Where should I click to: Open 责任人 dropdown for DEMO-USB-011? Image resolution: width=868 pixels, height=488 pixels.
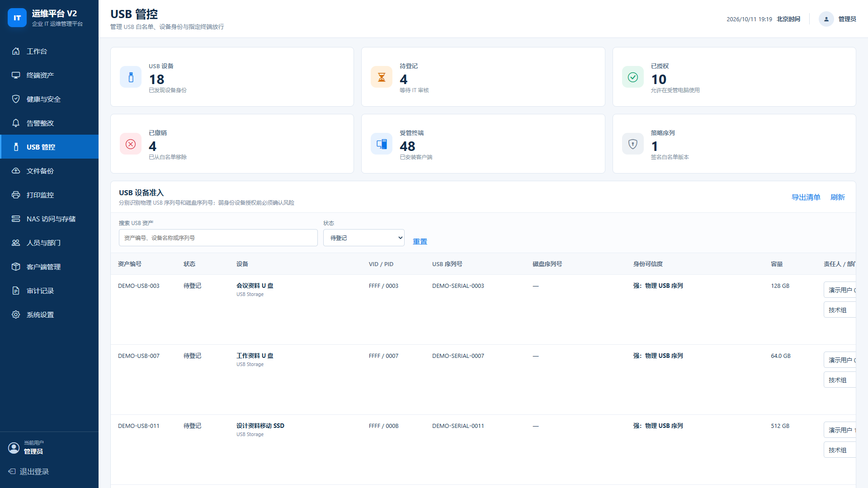(840, 430)
